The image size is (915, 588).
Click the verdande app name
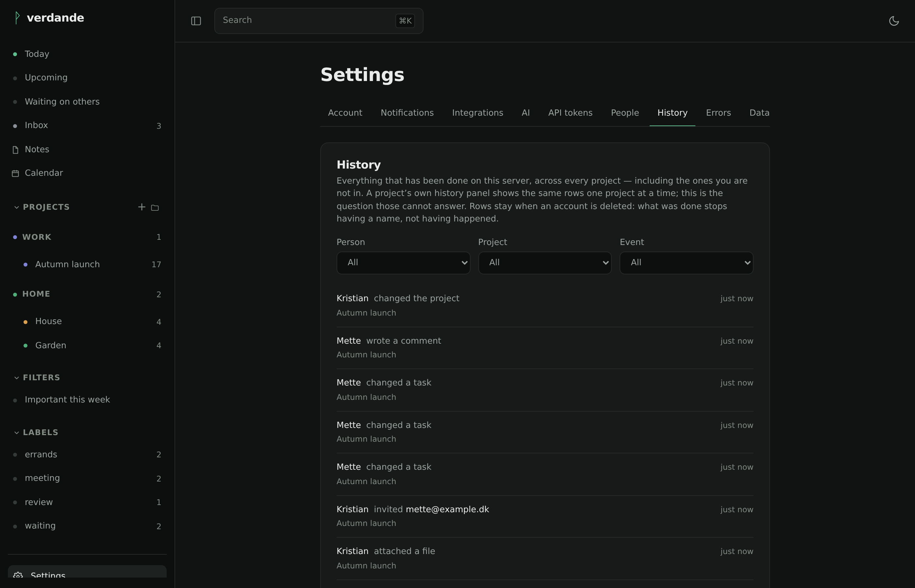55,18
